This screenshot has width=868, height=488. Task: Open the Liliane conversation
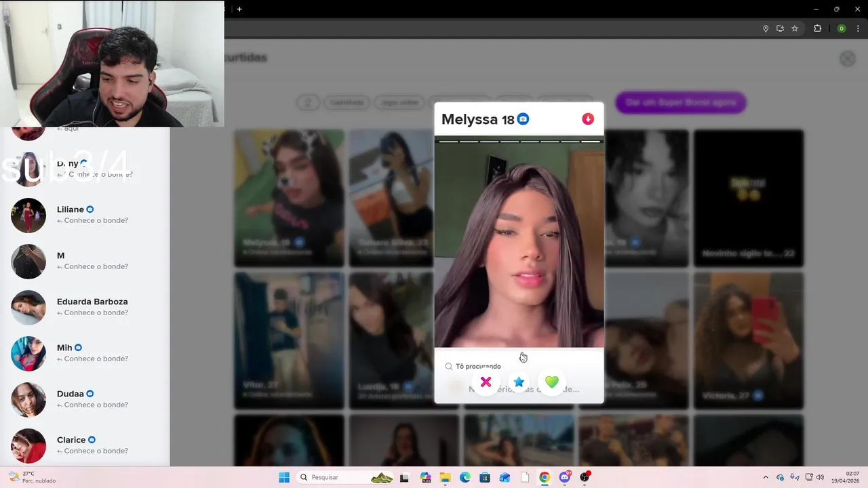point(85,215)
